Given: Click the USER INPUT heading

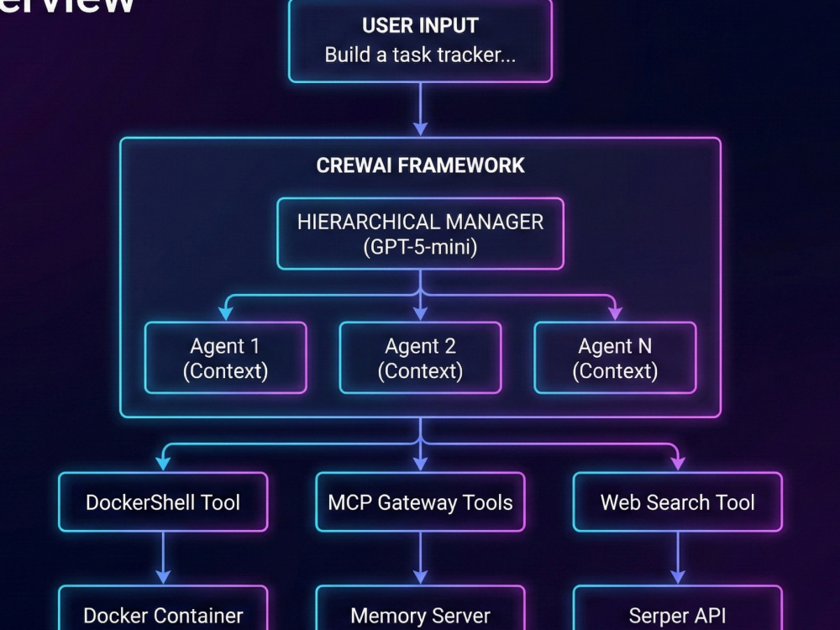Looking at the screenshot, I should (x=420, y=26).
